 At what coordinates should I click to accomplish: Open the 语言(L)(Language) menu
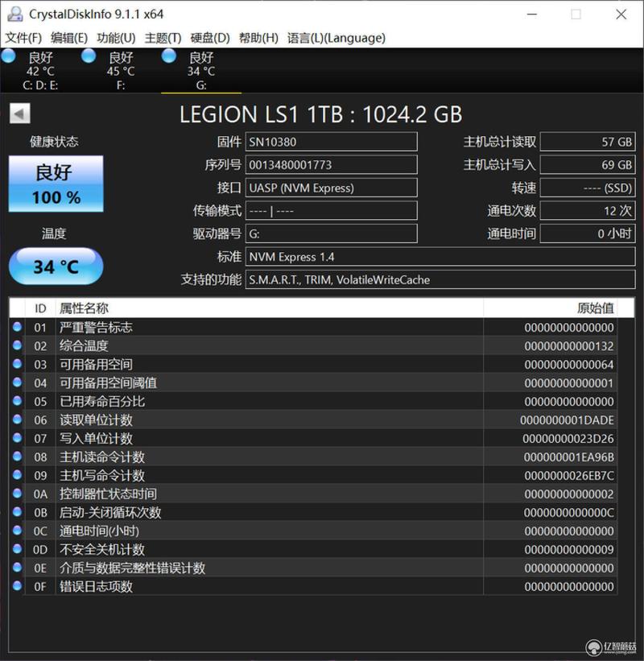click(336, 38)
